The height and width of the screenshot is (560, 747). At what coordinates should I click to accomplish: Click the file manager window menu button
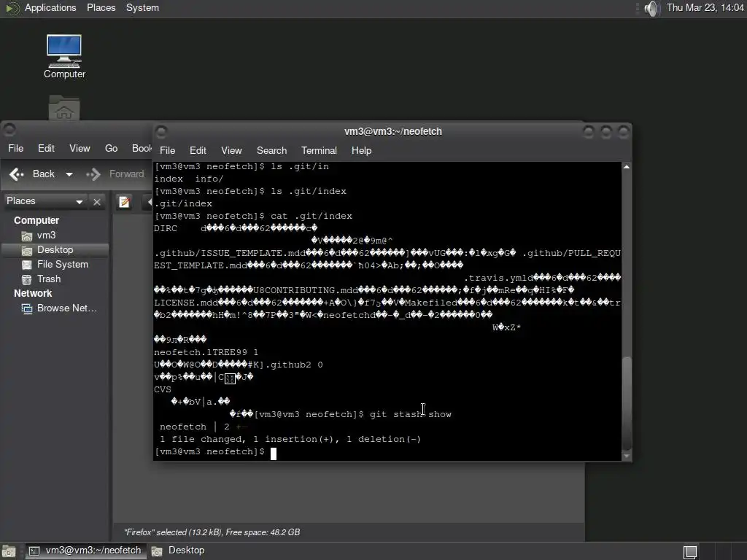click(9, 129)
